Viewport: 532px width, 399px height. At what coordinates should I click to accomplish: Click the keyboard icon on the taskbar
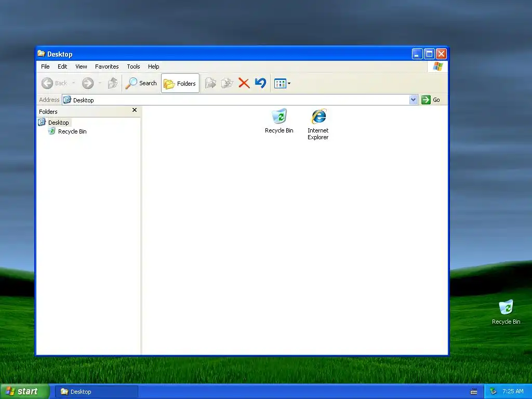(474, 392)
